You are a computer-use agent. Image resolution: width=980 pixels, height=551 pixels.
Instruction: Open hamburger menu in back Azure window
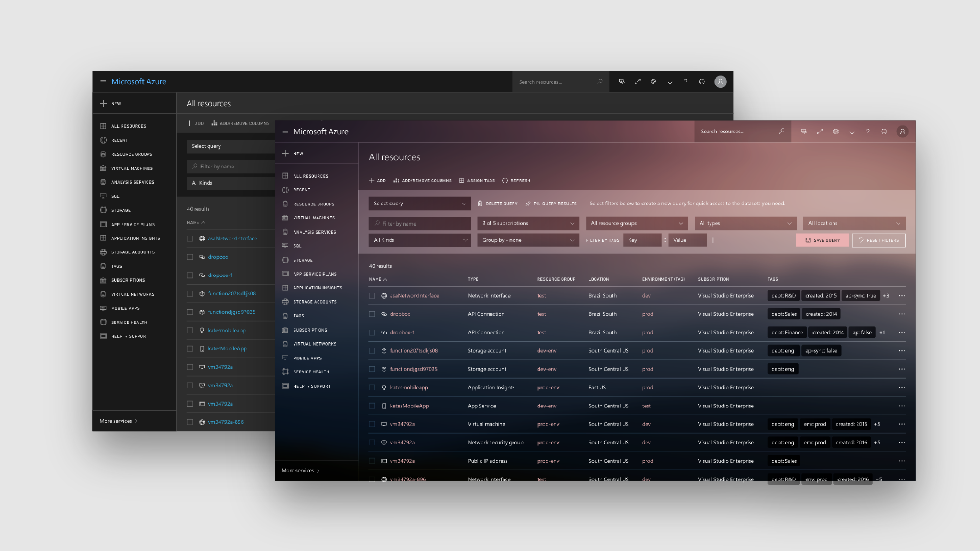103,81
